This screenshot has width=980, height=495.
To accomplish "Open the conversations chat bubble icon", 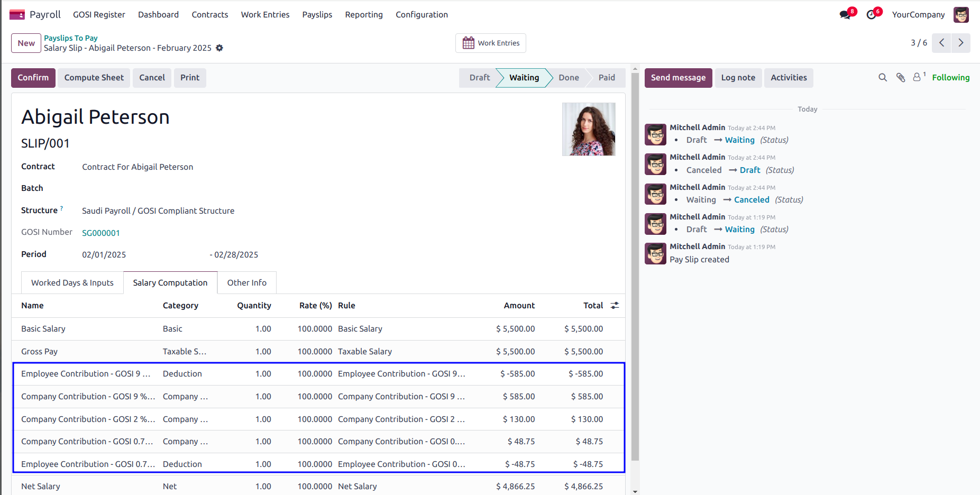I will (x=845, y=15).
